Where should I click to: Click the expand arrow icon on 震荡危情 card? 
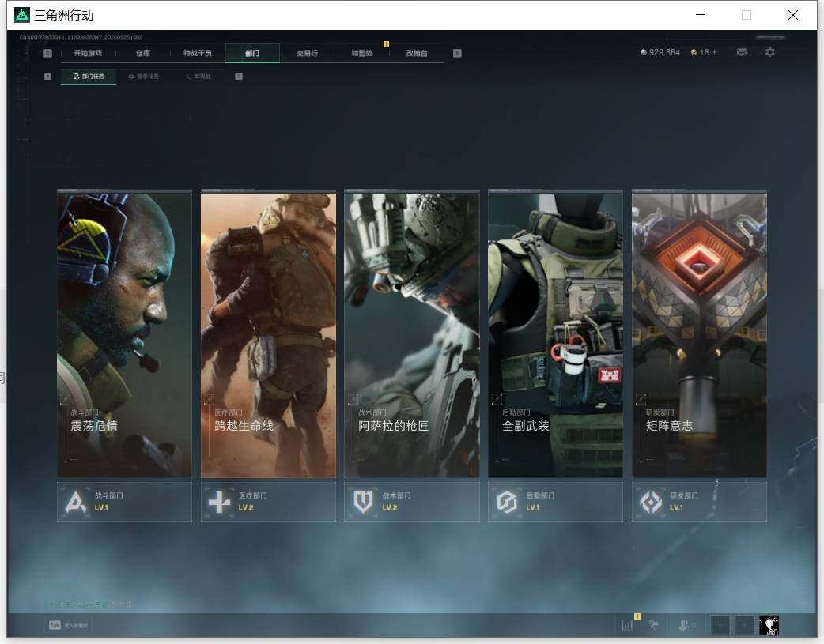tap(65, 399)
